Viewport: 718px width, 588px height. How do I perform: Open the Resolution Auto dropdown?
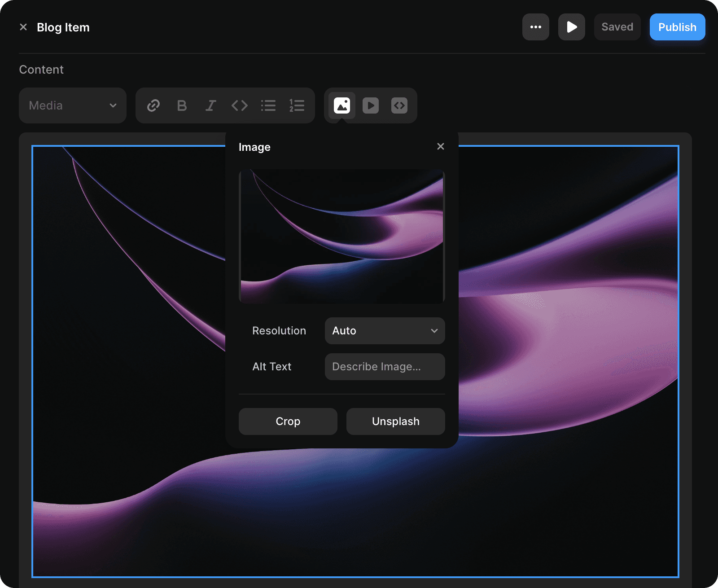point(385,331)
